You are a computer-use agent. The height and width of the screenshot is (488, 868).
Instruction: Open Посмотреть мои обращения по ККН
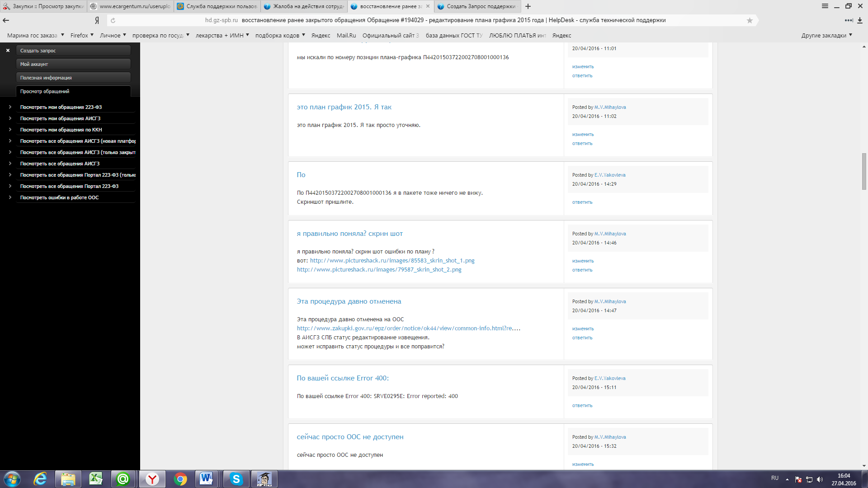point(61,130)
